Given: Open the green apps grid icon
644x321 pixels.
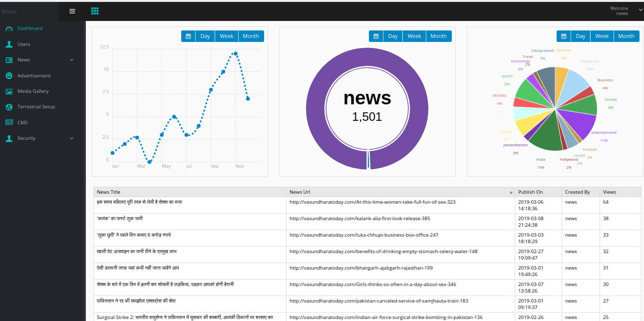Looking at the screenshot, I should pyautogui.click(x=95, y=11).
